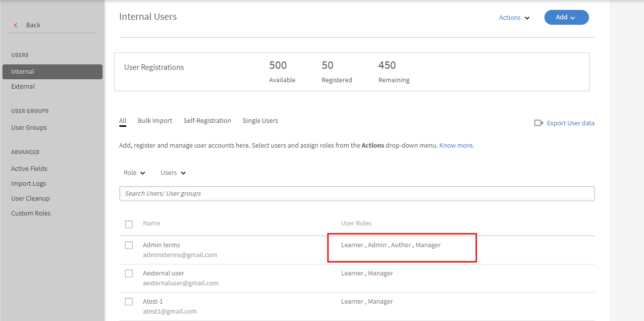Focus the Search Users/User groups field
644x321 pixels.
pyautogui.click(x=357, y=194)
